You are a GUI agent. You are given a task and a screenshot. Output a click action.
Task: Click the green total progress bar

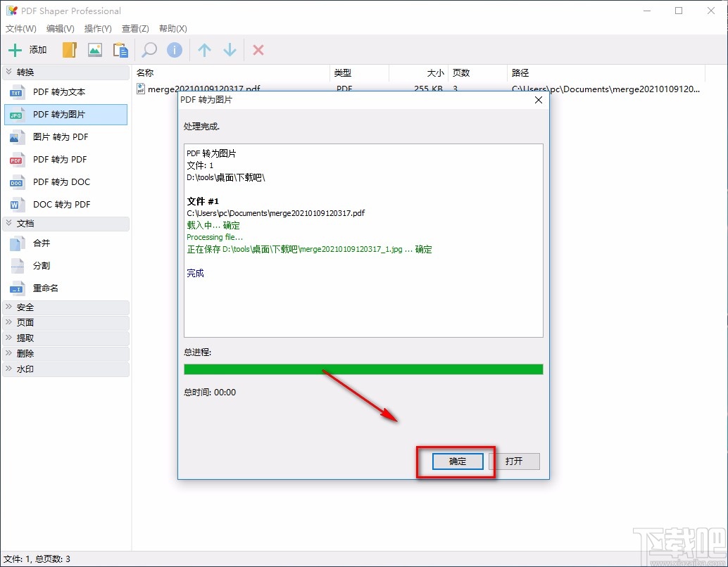(x=363, y=369)
